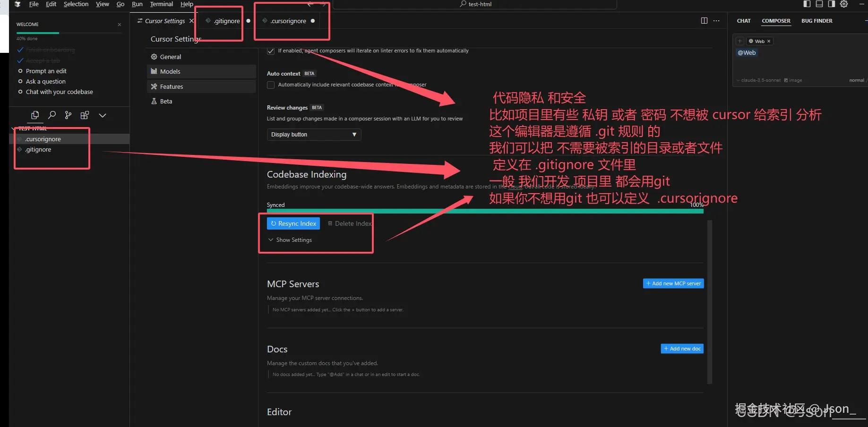This screenshot has width=868, height=427.
Task: Open the Edit menu
Action: click(51, 4)
